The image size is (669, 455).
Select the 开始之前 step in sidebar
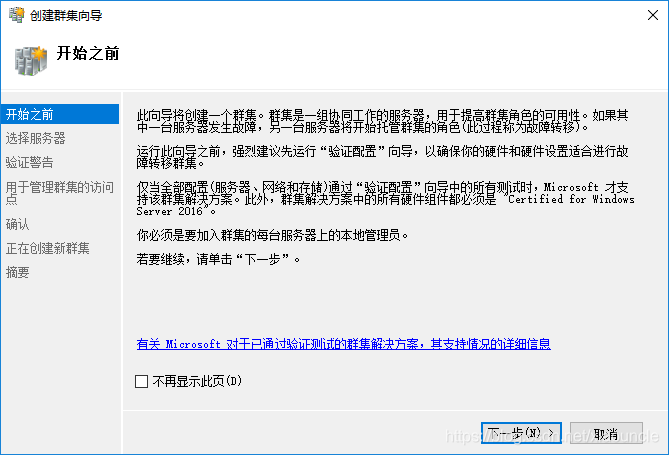point(60,114)
